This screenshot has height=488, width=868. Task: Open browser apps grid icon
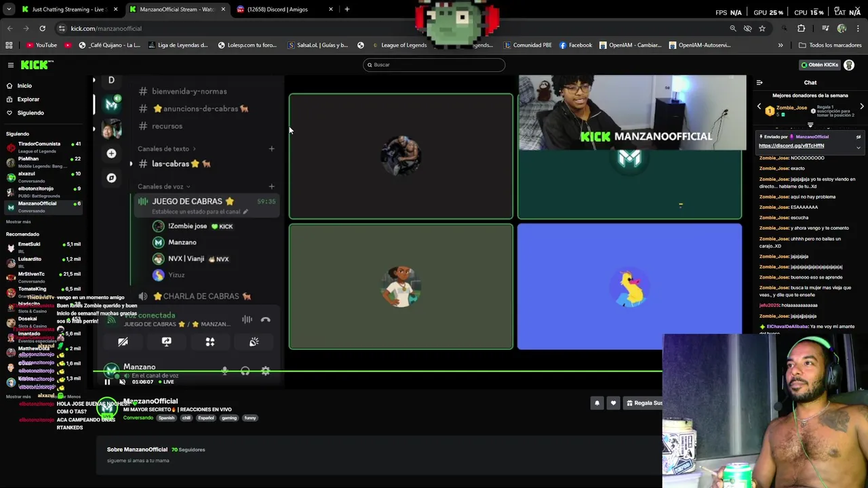click(9, 45)
